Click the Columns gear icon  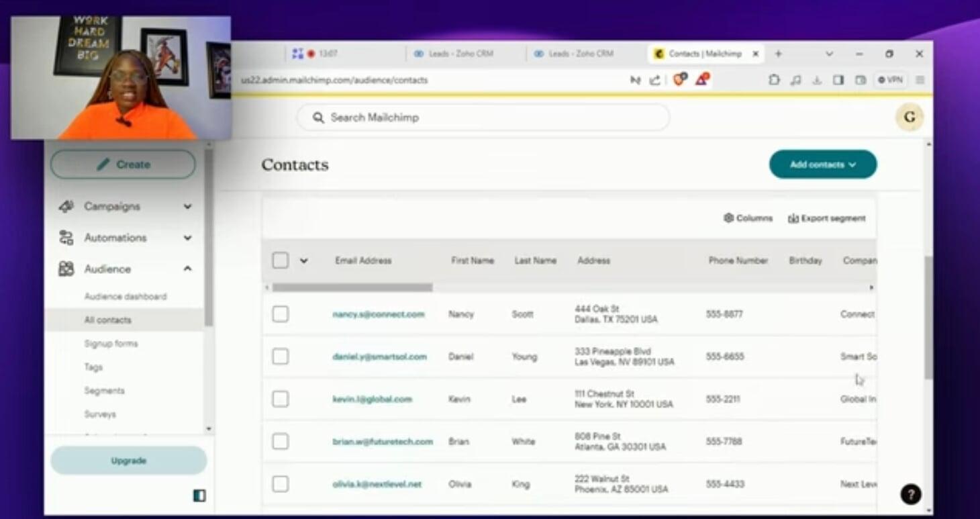(x=728, y=218)
